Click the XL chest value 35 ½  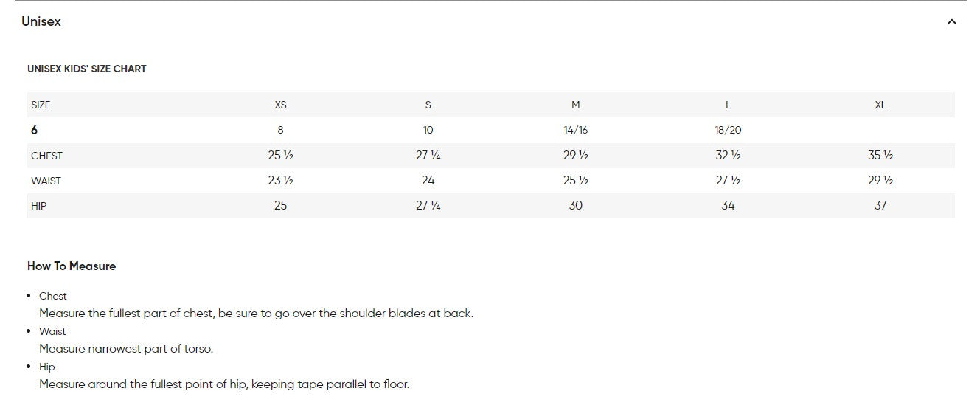pyautogui.click(x=880, y=156)
